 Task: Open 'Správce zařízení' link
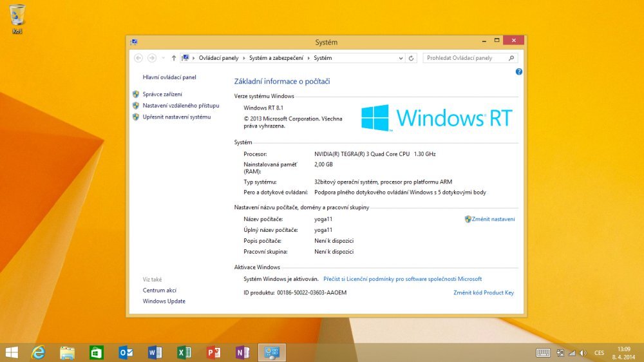click(x=162, y=94)
